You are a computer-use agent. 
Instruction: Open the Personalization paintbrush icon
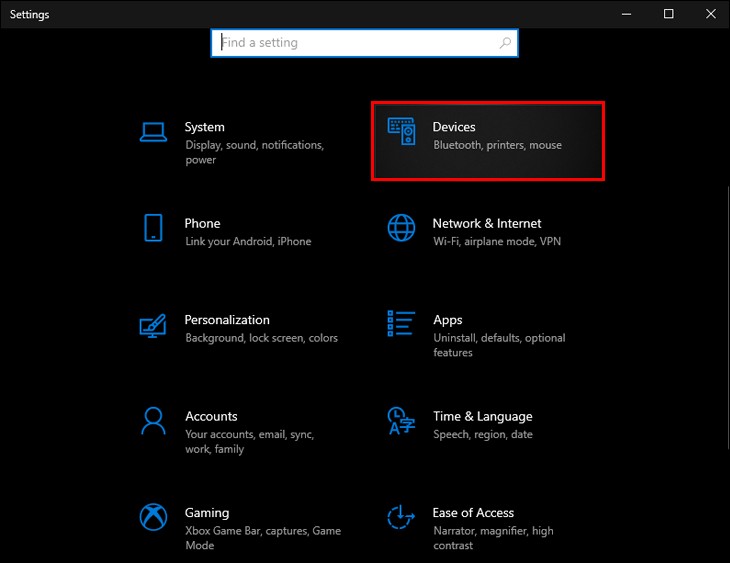[x=153, y=326]
